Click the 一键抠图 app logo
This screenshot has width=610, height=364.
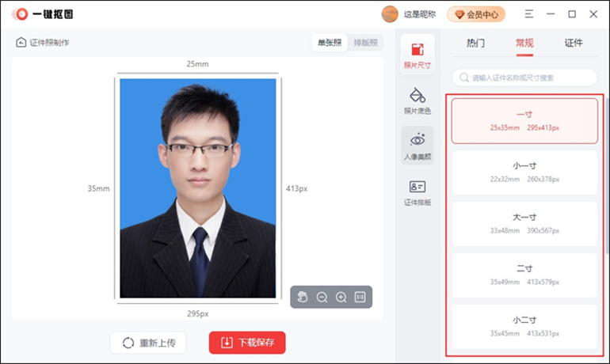click(x=42, y=14)
